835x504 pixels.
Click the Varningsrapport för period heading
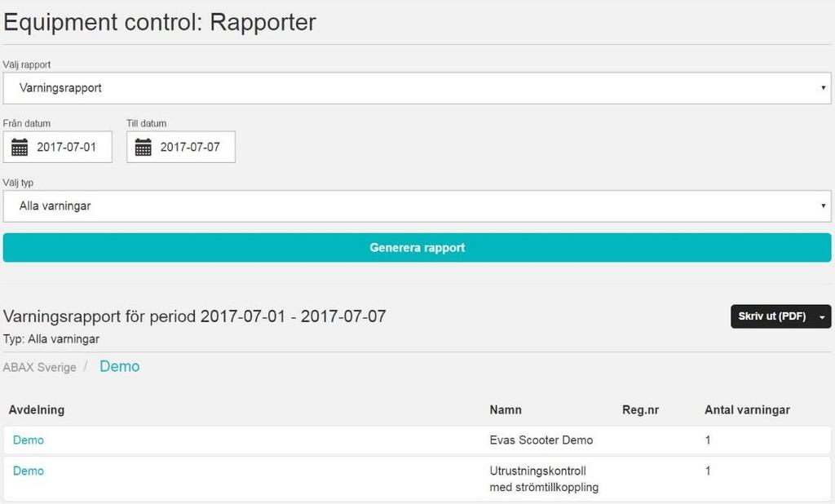194,316
